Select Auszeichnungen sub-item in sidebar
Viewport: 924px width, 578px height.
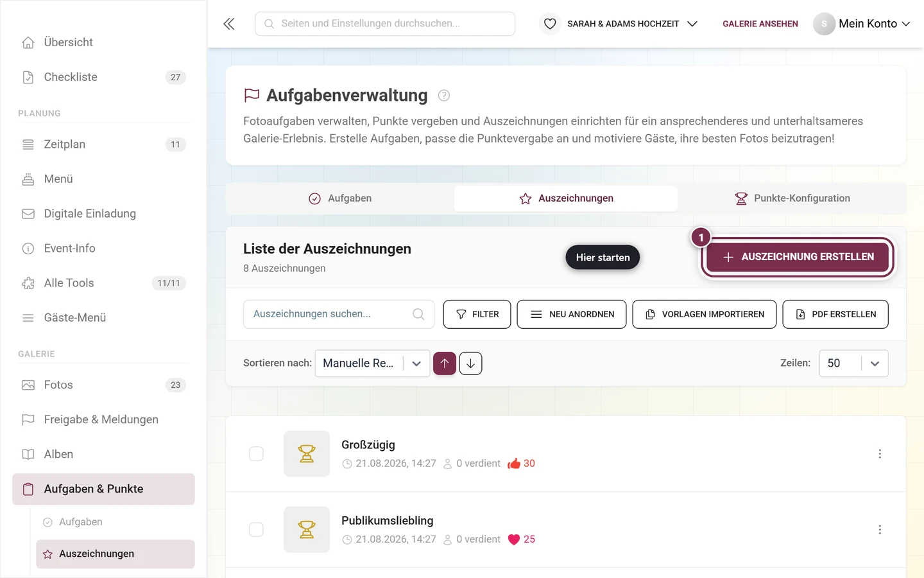pos(116,554)
